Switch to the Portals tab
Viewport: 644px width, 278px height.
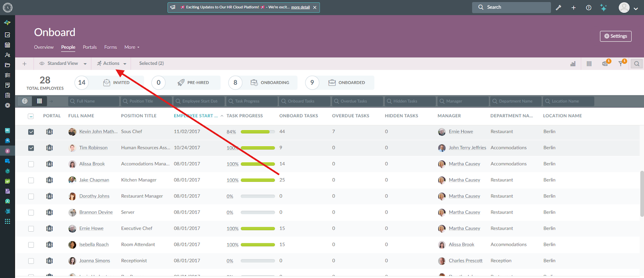click(x=90, y=47)
